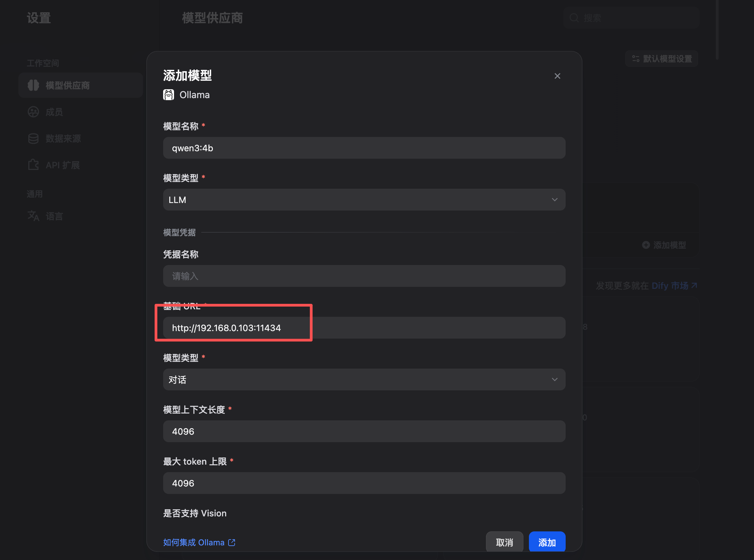
Task: Click chevron arrow of LLM combo box
Action: pyautogui.click(x=554, y=200)
